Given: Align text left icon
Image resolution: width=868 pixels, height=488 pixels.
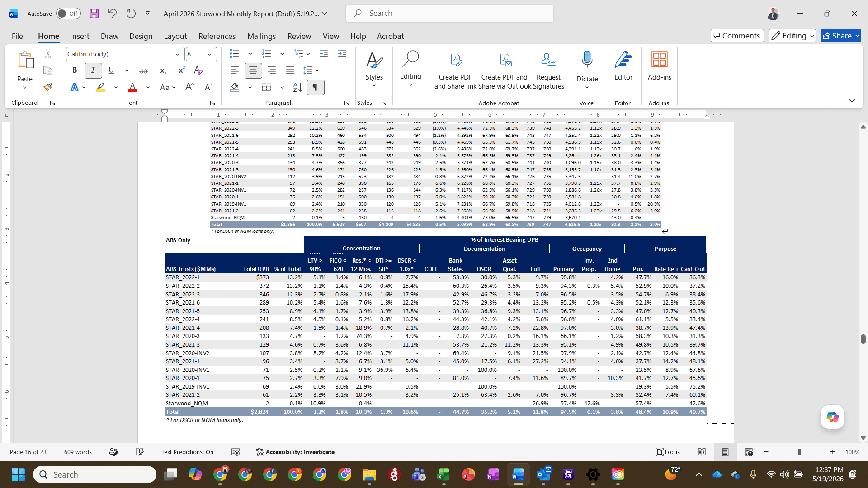Looking at the screenshot, I should (x=234, y=70).
